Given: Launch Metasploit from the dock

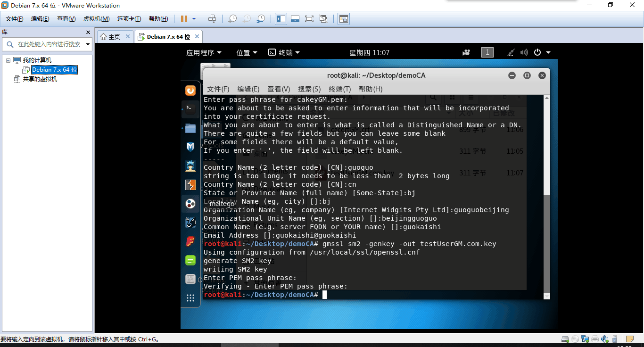Looking at the screenshot, I should 190,147.
